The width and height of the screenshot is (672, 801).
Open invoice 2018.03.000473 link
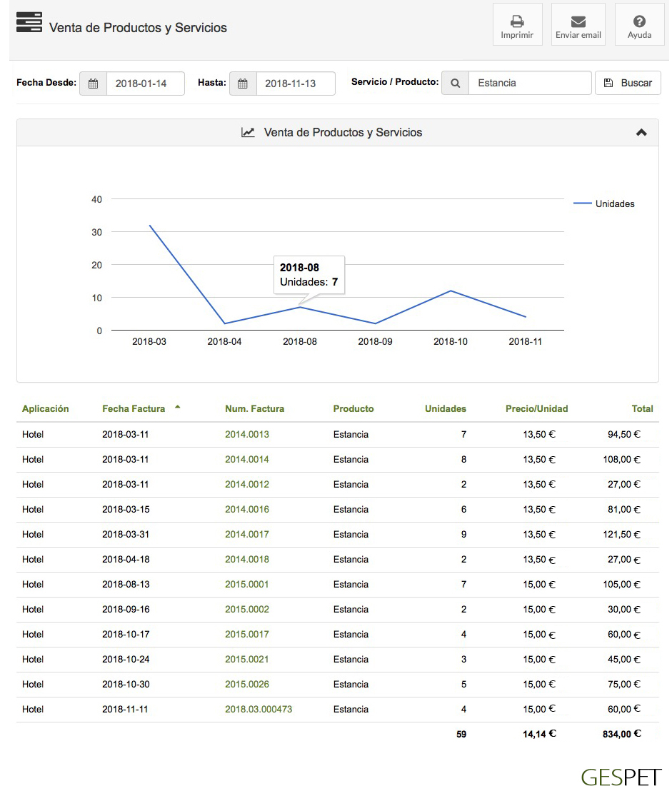259,709
